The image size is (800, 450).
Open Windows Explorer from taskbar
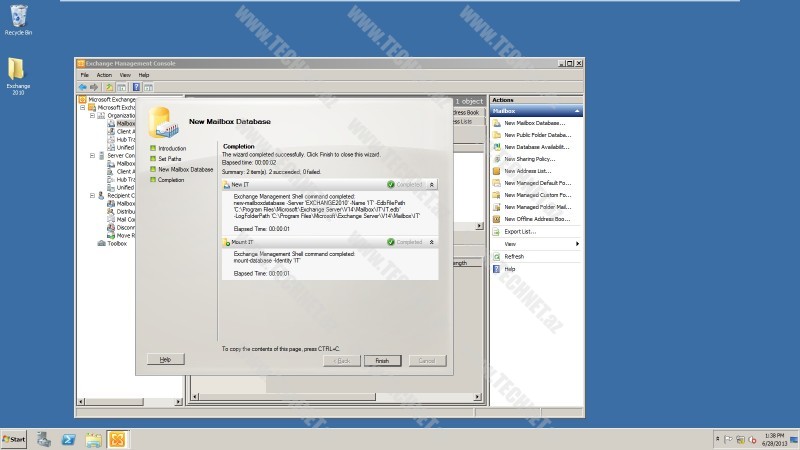pos(94,440)
